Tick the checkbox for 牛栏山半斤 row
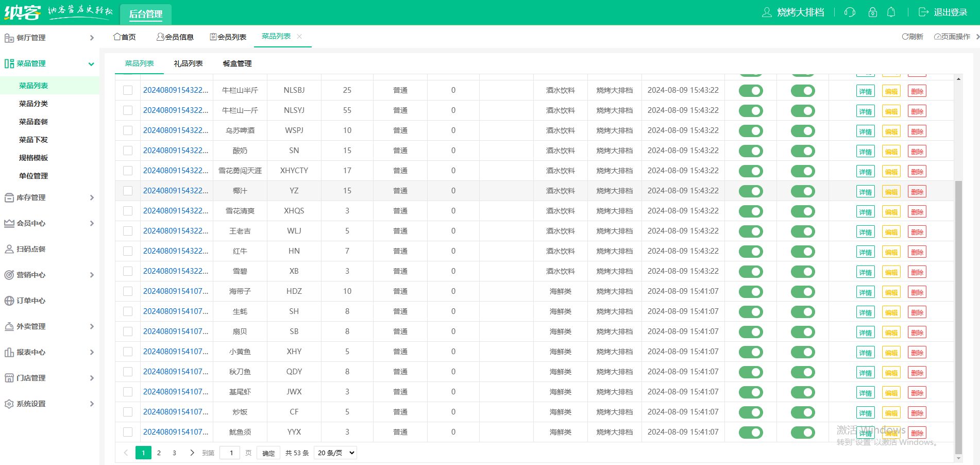980x465 pixels. pos(128,90)
